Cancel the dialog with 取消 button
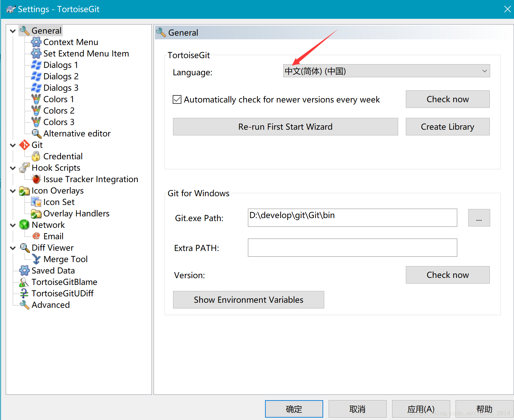The image size is (514, 420). (357, 409)
